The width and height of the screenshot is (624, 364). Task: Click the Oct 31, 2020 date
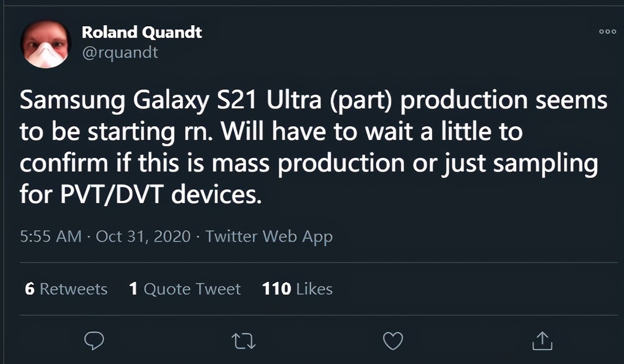pos(143,236)
